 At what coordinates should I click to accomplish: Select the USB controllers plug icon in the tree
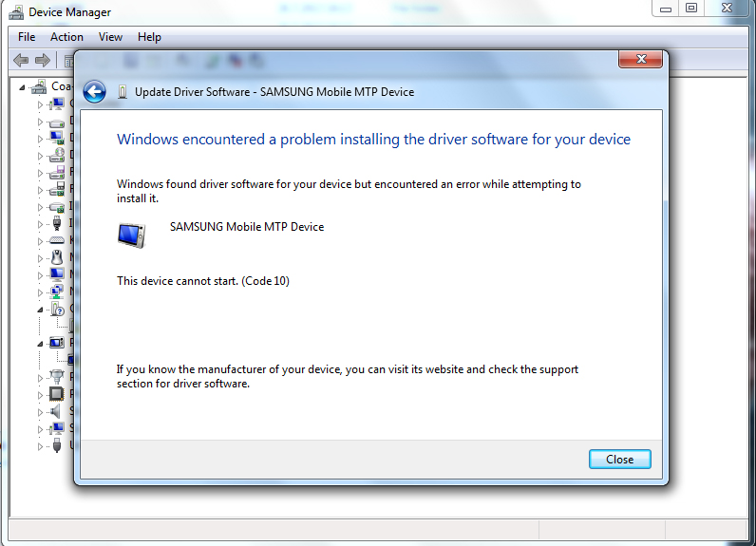pyautogui.click(x=57, y=444)
